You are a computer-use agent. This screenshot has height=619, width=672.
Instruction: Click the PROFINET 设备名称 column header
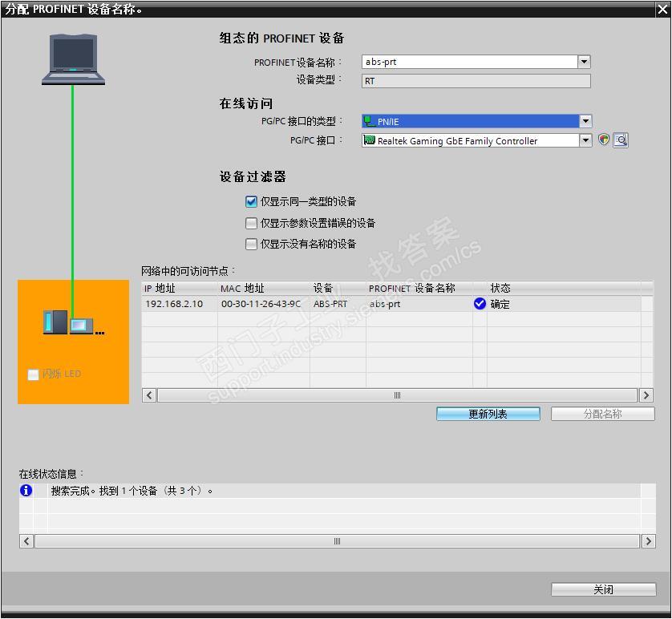point(419,289)
